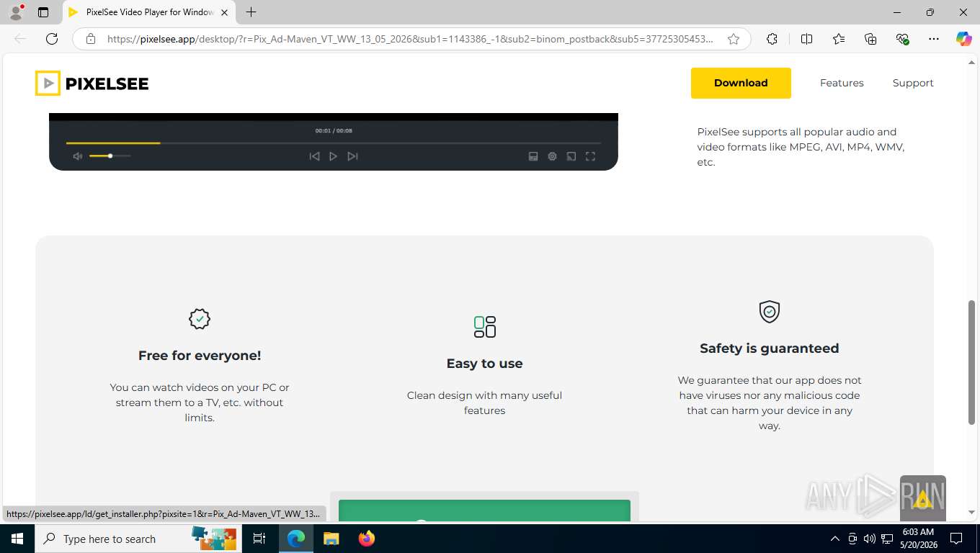This screenshot has width=980, height=553.
Task: Open the Support page link
Action: pyautogui.click(x=913, y=83)
